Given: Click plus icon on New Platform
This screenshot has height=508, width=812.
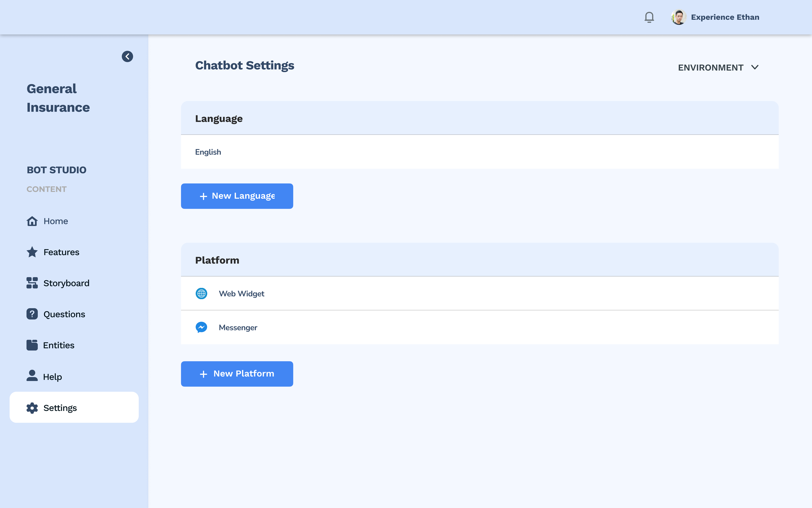Looking at the screenshot, I should pos(203,374).
